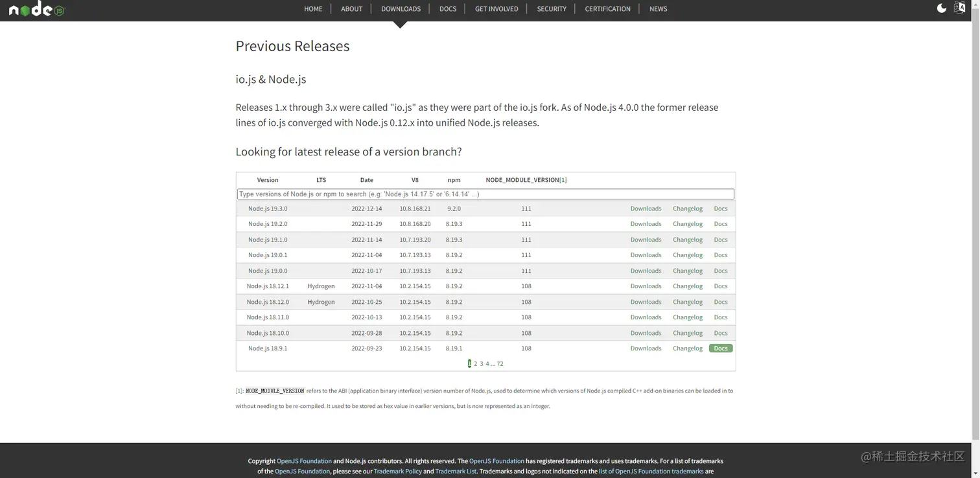View Changelog for Node.js 19.3.0
The image size is (980, 478).
point(688,209)
